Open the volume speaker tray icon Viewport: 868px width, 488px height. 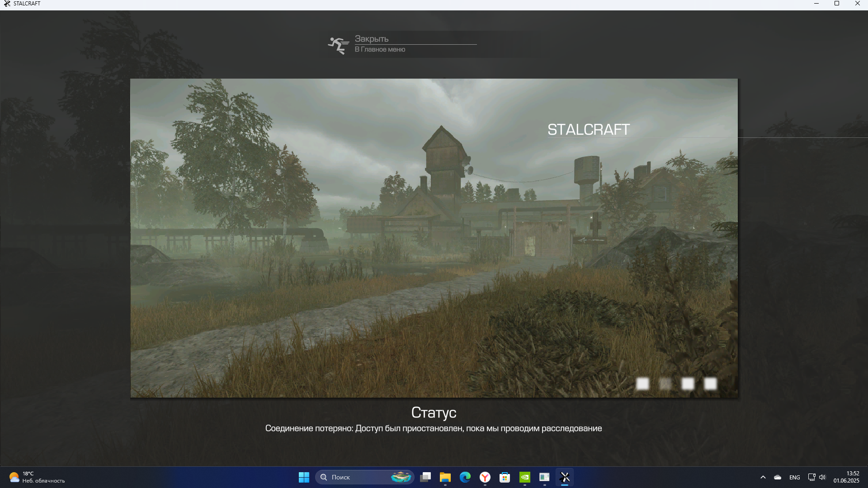click(x=822, y=477)
